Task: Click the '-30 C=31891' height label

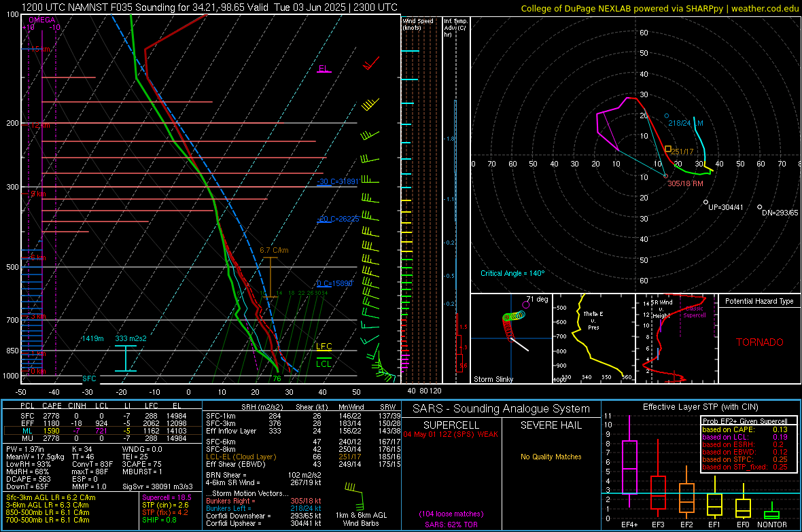Action: (x=338, y=181)
